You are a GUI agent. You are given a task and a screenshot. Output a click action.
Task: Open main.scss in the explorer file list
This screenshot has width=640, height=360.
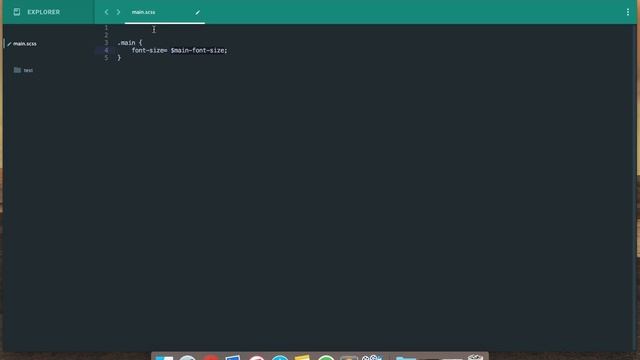pos(25,44)
